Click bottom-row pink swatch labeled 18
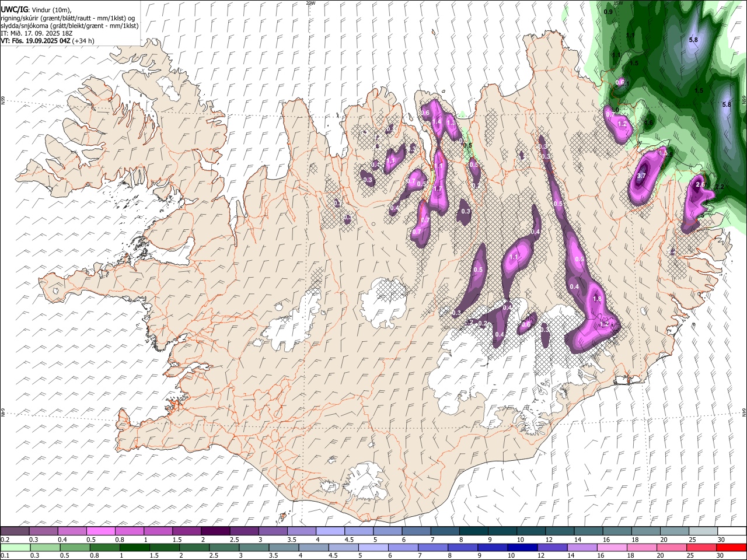Viewport: 747px width, 560px height. point(642,547)
